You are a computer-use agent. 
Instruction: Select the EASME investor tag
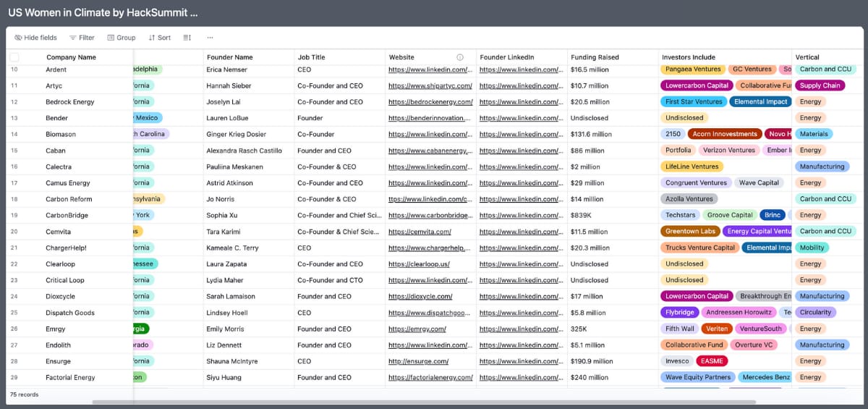tap(711, 361)
